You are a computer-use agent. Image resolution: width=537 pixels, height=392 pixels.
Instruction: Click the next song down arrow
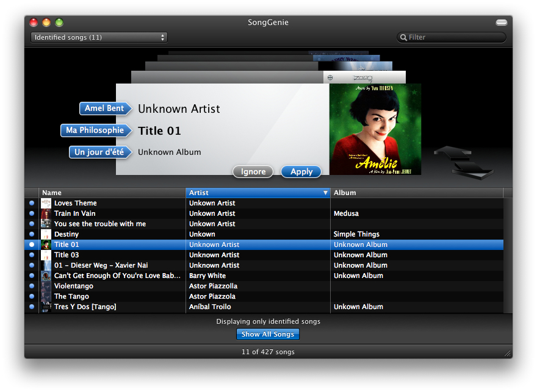coord(472,170)
